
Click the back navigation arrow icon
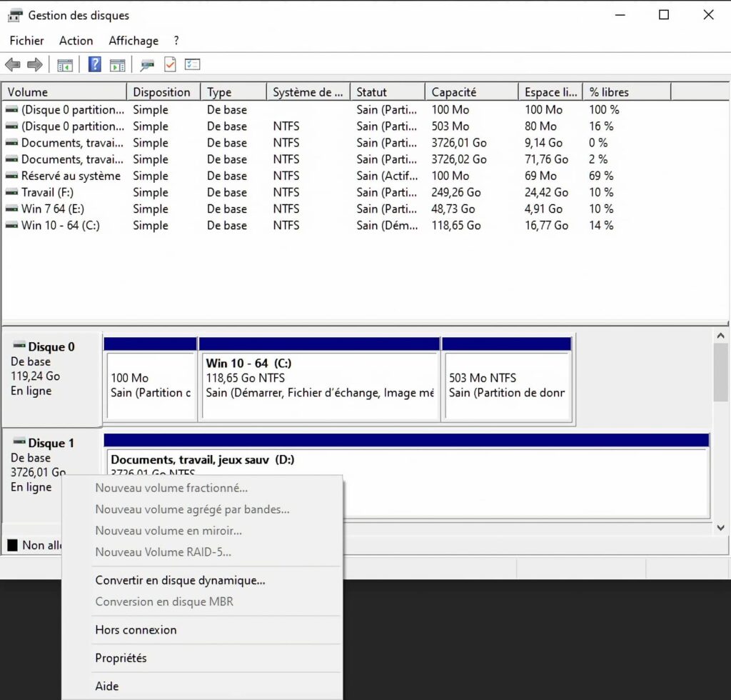point(12,64)
